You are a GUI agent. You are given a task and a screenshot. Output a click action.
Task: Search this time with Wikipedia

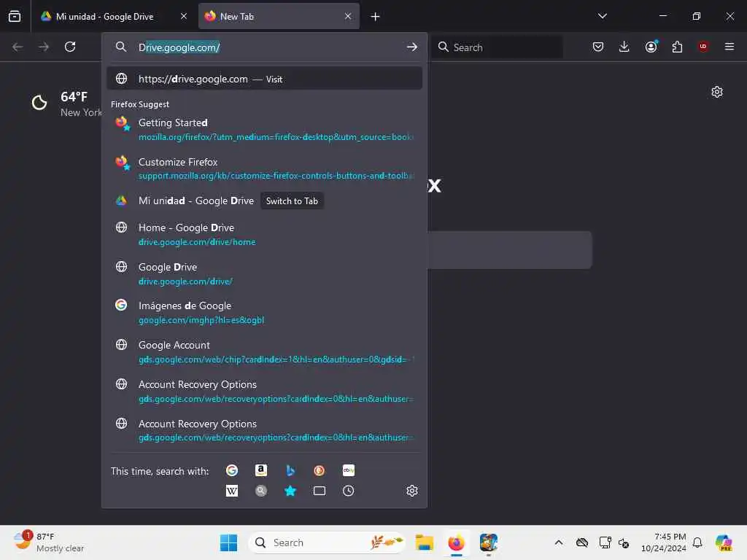click(231, 491)
